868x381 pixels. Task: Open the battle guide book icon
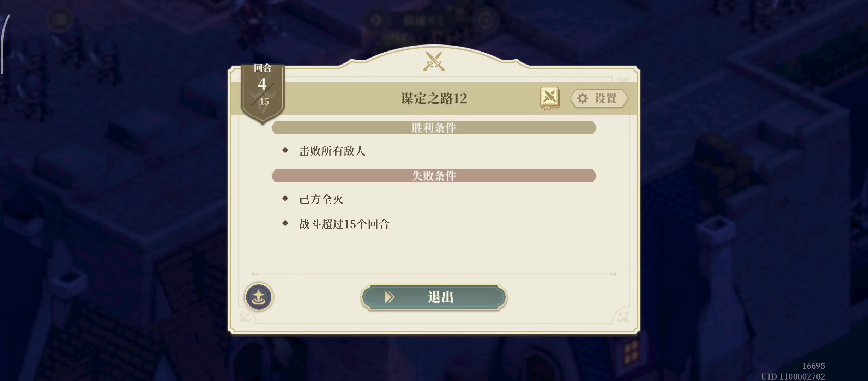(549, 98)
